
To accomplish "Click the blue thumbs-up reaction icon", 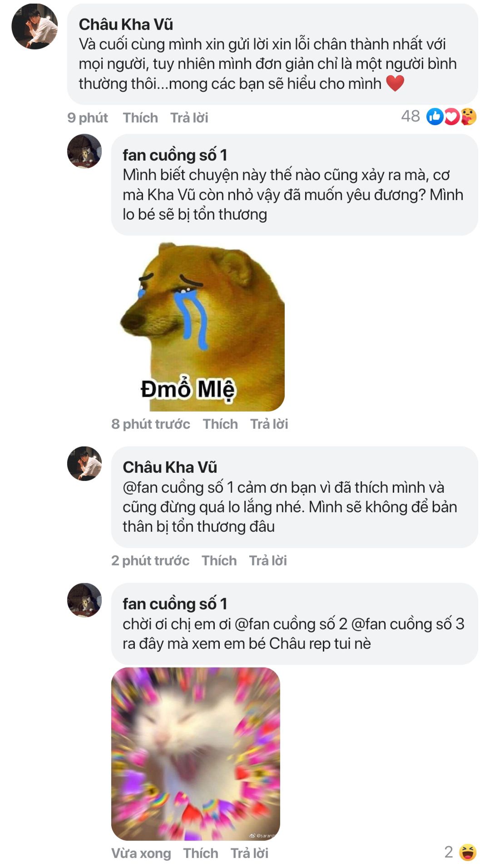I will point(435,117).
